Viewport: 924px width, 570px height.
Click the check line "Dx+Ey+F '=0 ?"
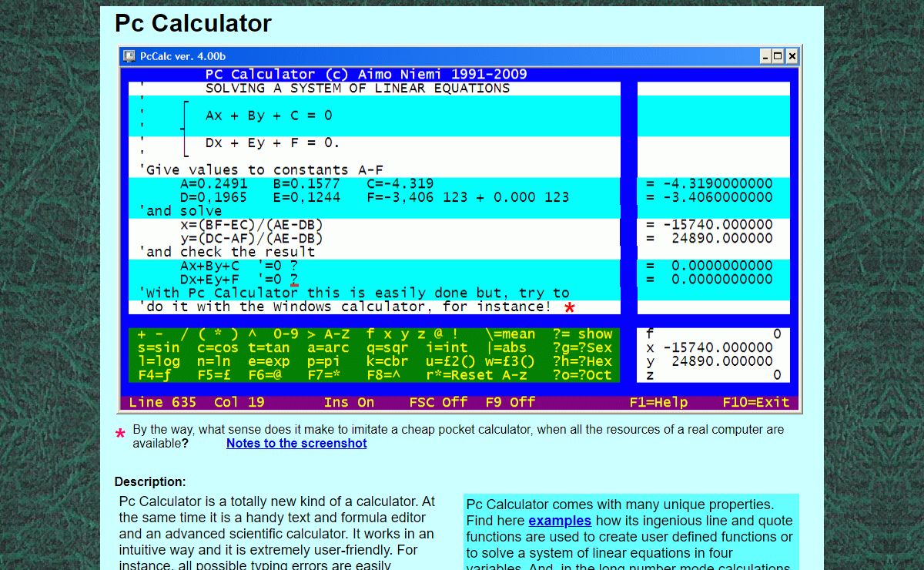click(x=239, y=280)
